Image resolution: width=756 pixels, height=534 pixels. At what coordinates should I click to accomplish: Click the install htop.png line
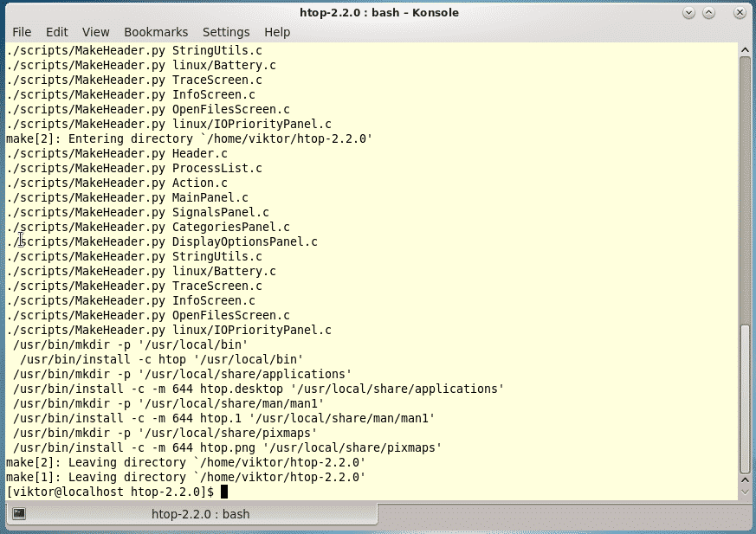(x=227, y=447)
